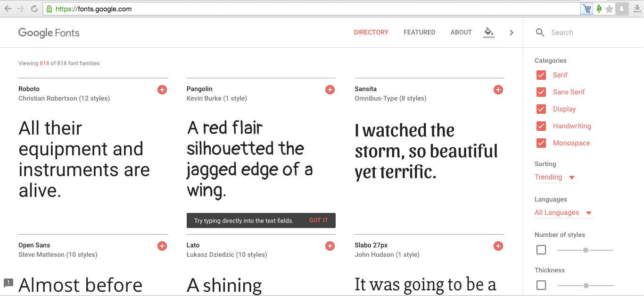Open the Sansita font name
The image size is (644, 296).
tap(365, 89)
